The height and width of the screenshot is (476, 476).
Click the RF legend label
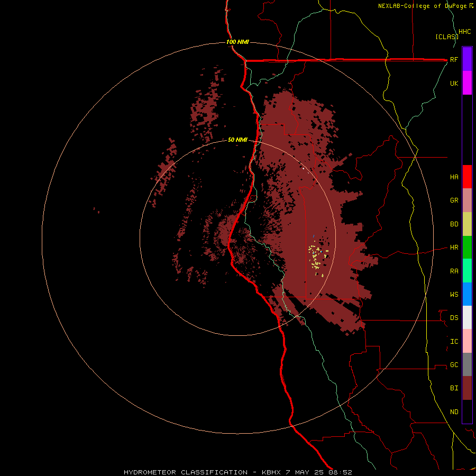click(454, 59)
